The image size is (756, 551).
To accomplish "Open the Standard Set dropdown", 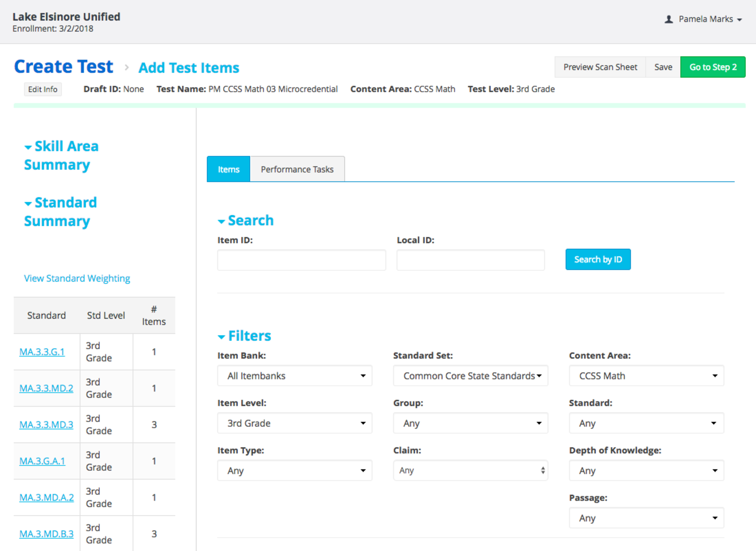I will pyautogui.click(x=470, y=376).
